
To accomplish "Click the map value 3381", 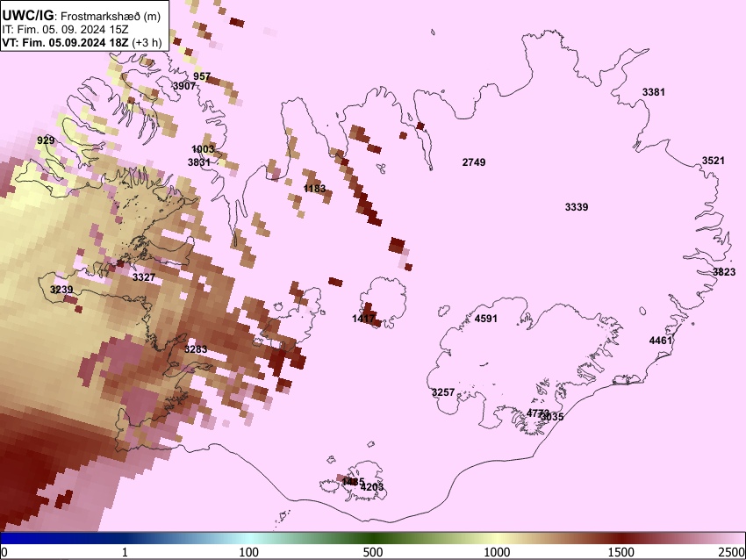I will click(x=654, y=92).
